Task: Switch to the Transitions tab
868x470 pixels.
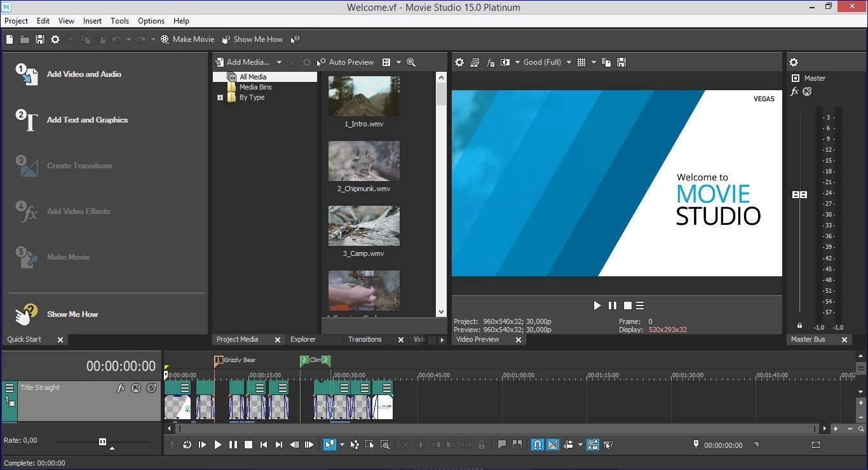Action: [365, 339]
